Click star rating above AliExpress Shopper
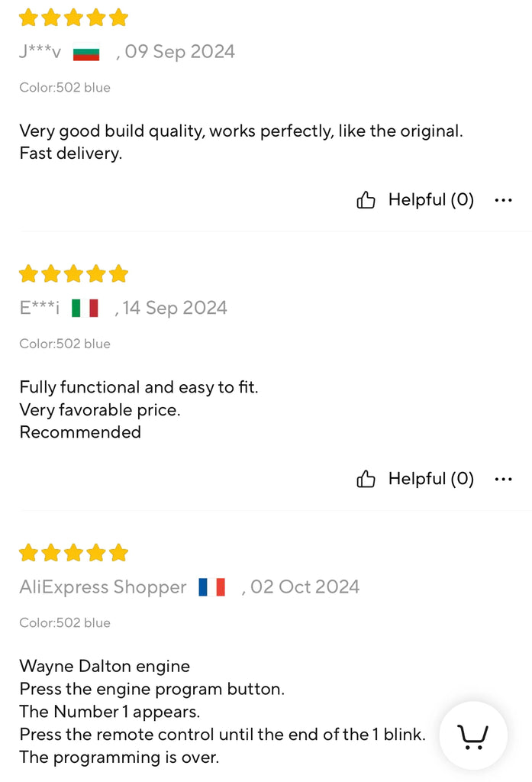This screenshot has width=532, height=782. tap(73, 552)
